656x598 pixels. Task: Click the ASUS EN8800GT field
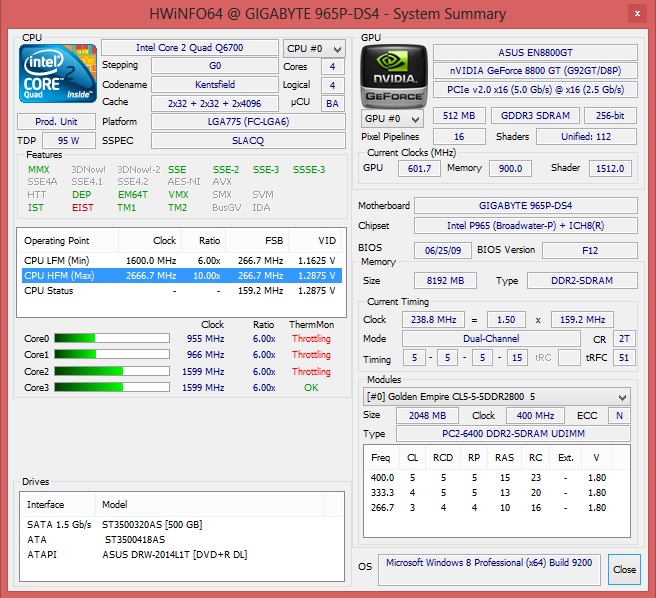pyautogui.click(x=535, y=53)
